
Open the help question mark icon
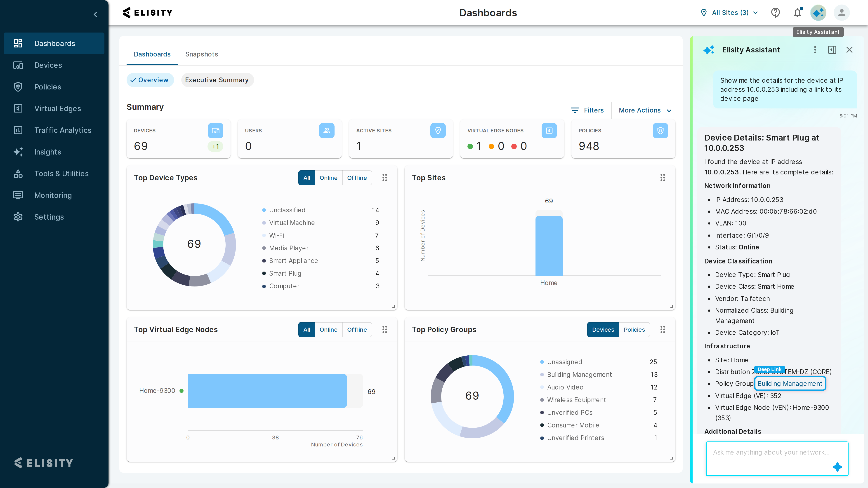click(x=775, y=13)
